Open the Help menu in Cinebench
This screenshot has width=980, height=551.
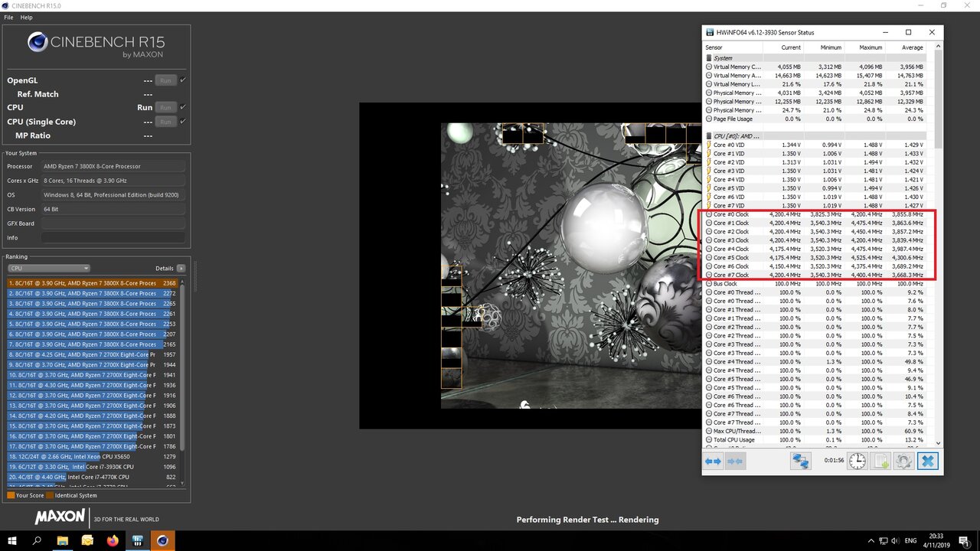pos(26,17)
